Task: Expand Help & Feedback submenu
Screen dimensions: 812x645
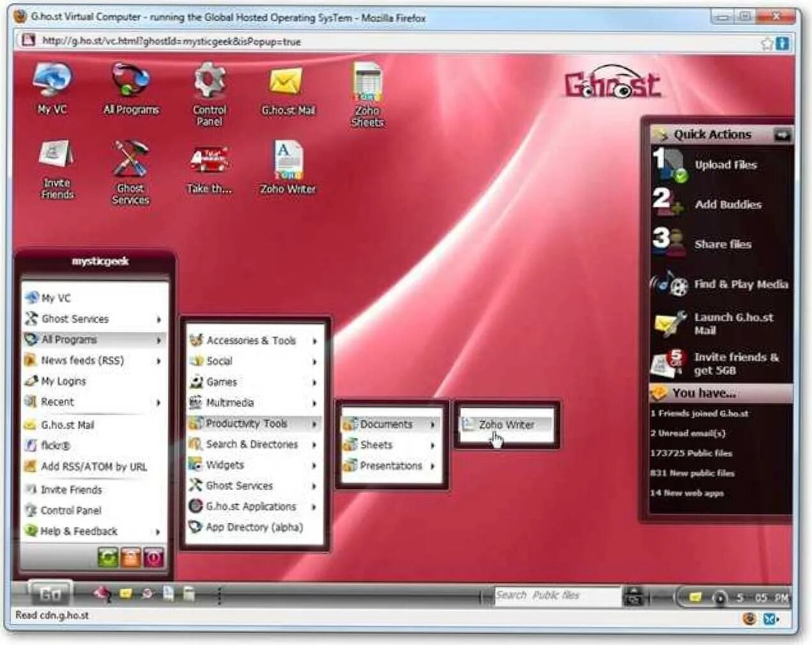Action: pos(95,531)
